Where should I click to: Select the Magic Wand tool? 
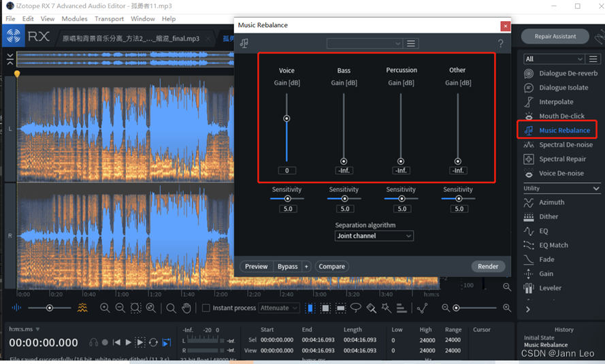pyautogui.click(x=387, y=308)
